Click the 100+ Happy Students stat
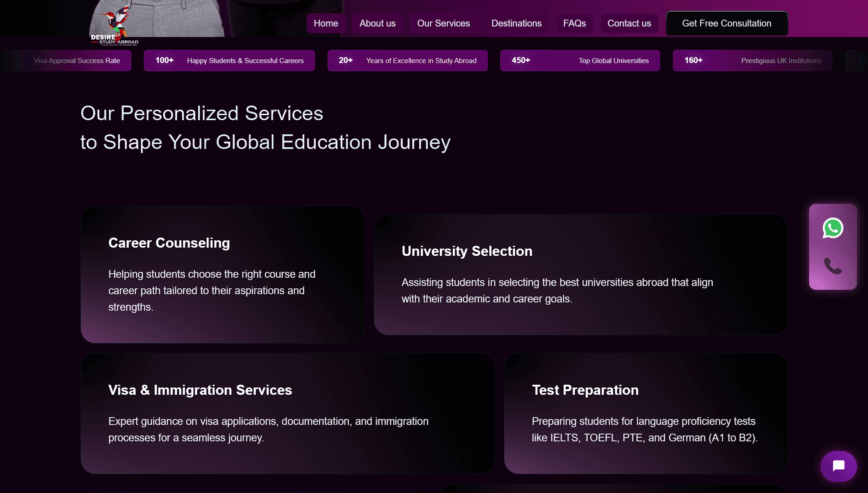Image resolution: width=868 pixels, height=493 pixels. pyautogui.click(x=229, y=60)
